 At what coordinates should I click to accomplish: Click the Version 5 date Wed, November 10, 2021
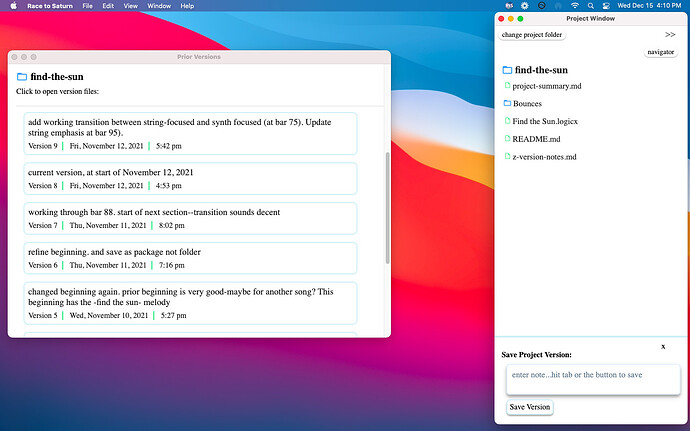(x=109, y=316)
